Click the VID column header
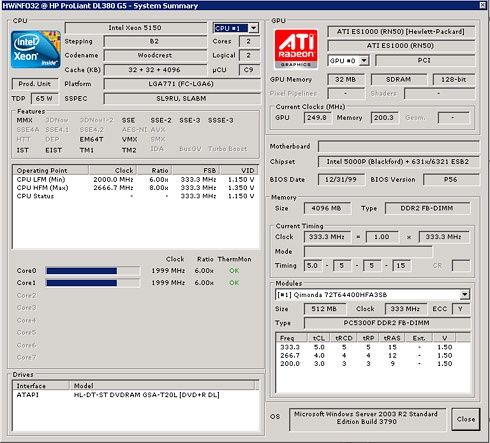This screenshot has height=443, width=490. point(239,170)
